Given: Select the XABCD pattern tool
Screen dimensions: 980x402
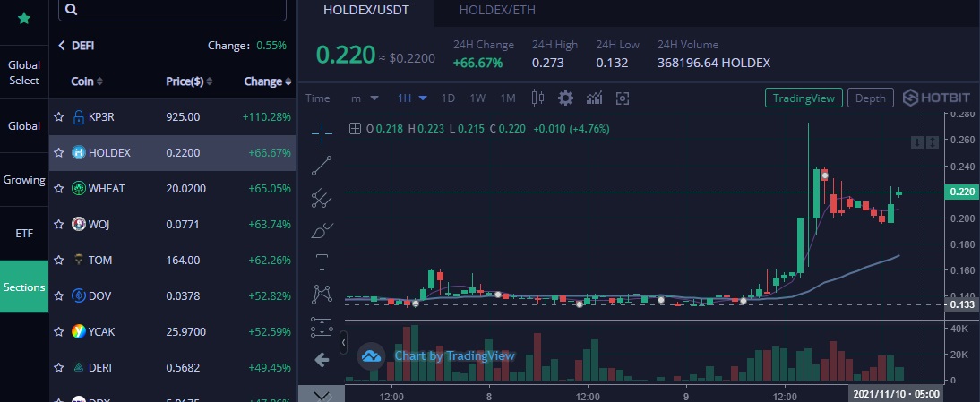Looking at the screenshot, I should coord(322,294).
